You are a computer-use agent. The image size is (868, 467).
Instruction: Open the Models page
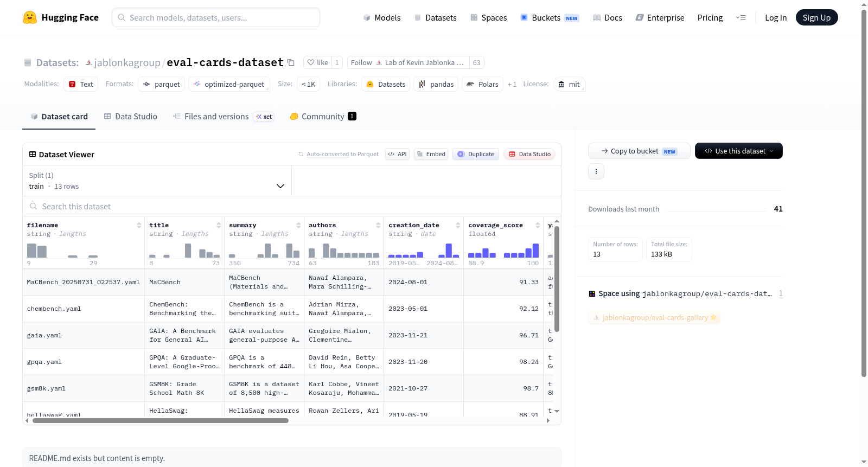coord(382,17)
